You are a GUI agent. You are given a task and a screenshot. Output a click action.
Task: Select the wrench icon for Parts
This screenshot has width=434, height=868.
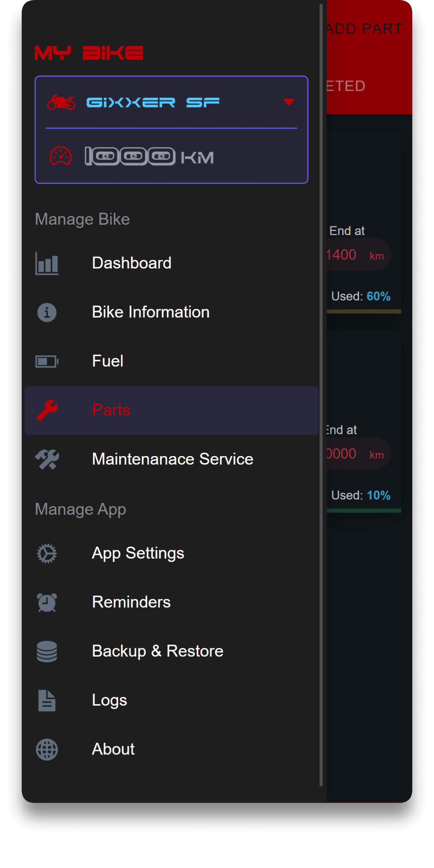47,409
